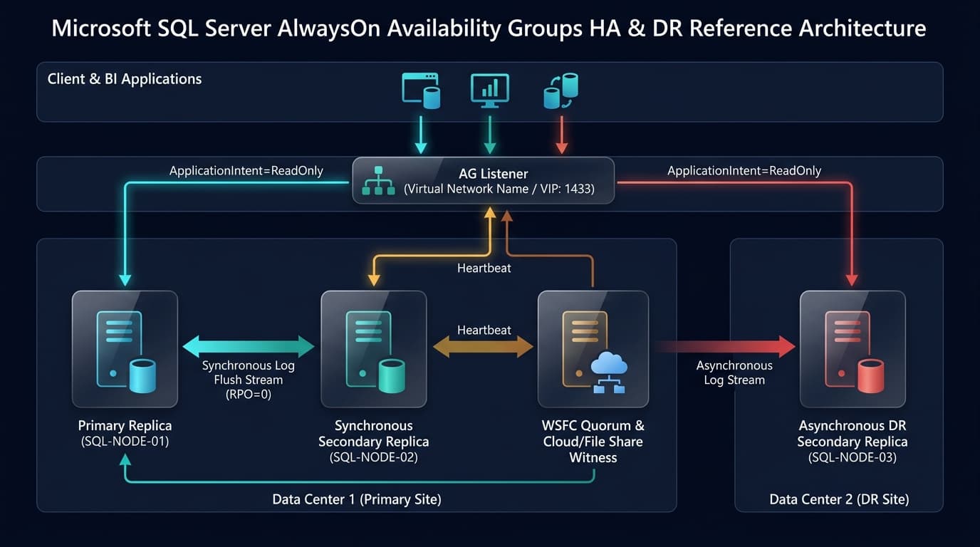Click the "(SQL-NODE-01)" node name
The height and width of the screenshot is (547, 980).
click(x=125, y=442)
